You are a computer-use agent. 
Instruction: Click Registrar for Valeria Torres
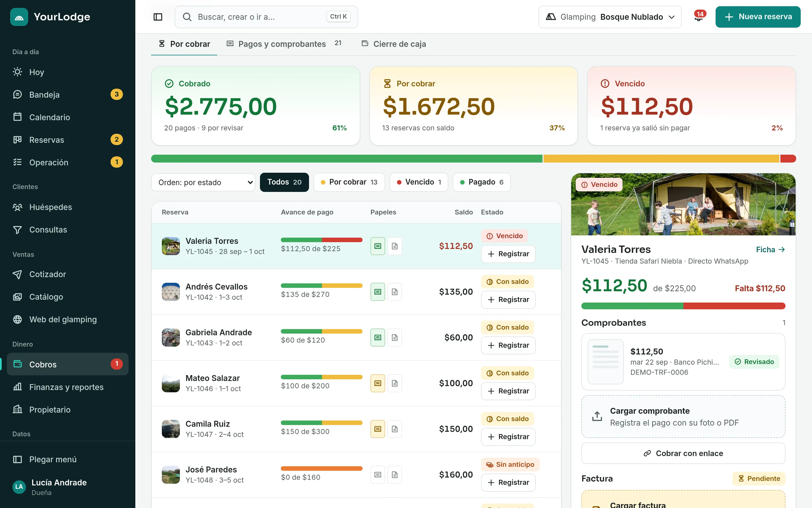pos(508,254)
